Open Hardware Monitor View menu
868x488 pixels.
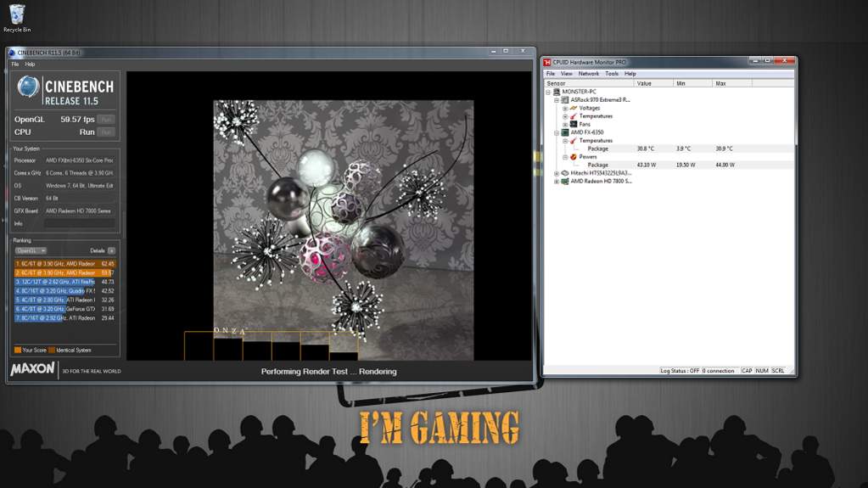pos(566,74)
